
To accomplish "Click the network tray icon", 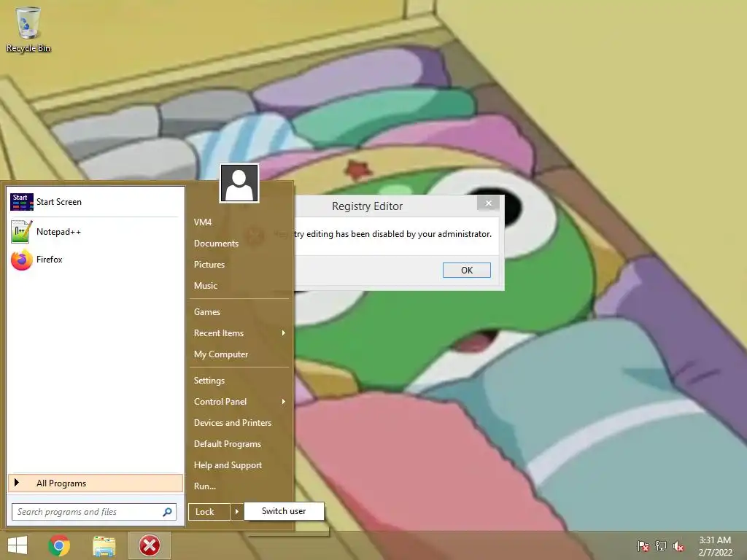I will click(661, 546).
